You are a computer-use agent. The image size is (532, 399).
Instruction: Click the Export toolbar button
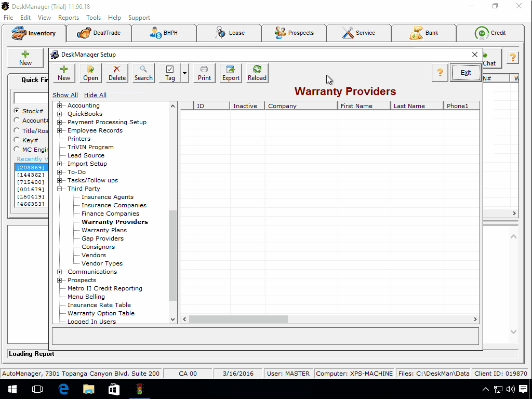pyautogui.click(x=231, y=73)
